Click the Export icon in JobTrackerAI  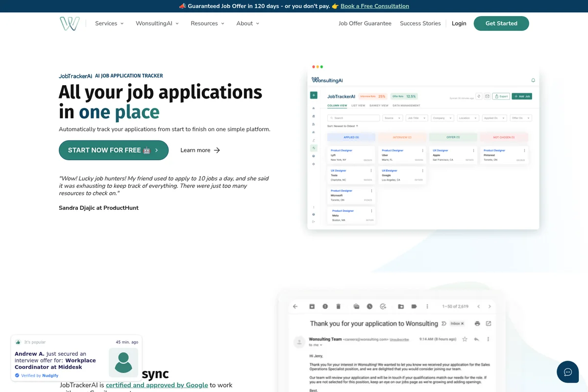coord(501,97)
